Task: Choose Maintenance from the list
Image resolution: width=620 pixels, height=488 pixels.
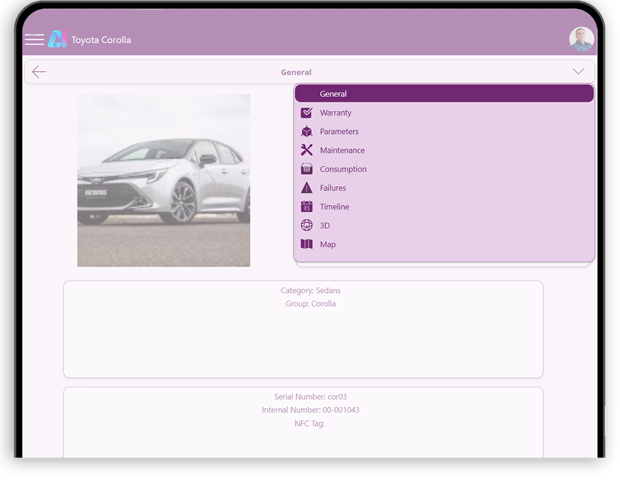Action: [444, 150]
